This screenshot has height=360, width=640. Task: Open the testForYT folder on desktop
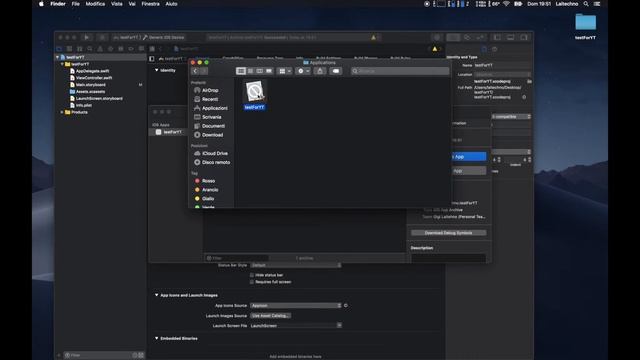(x=585, y=27)
